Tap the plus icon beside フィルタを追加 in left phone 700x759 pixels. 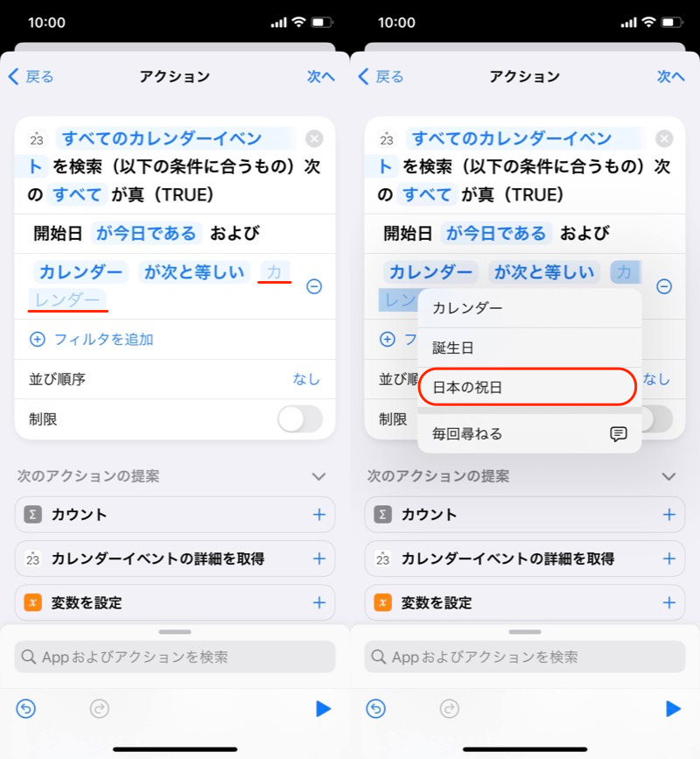38,339
